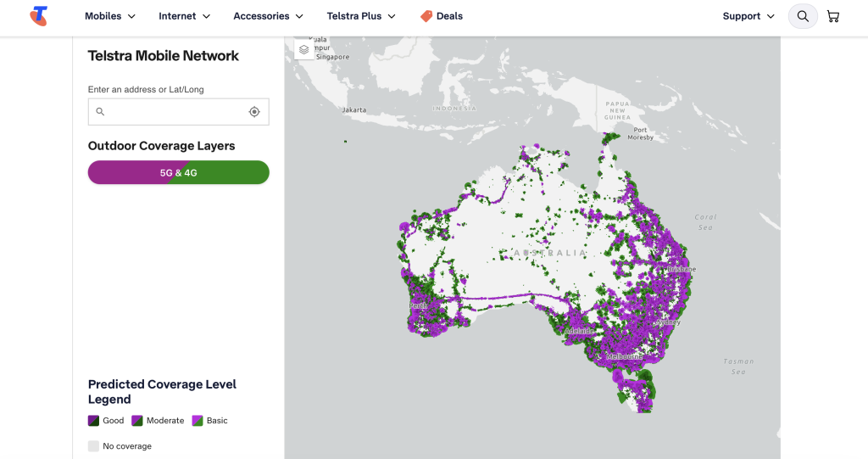
Task: Click the No coverage legend swatch
Action: click(x=93, y=446)
